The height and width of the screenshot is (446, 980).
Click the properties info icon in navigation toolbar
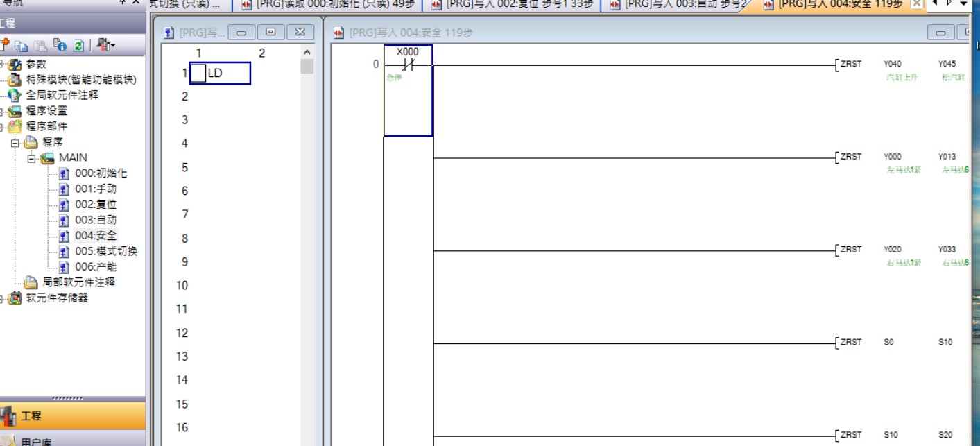pos(60,46)
